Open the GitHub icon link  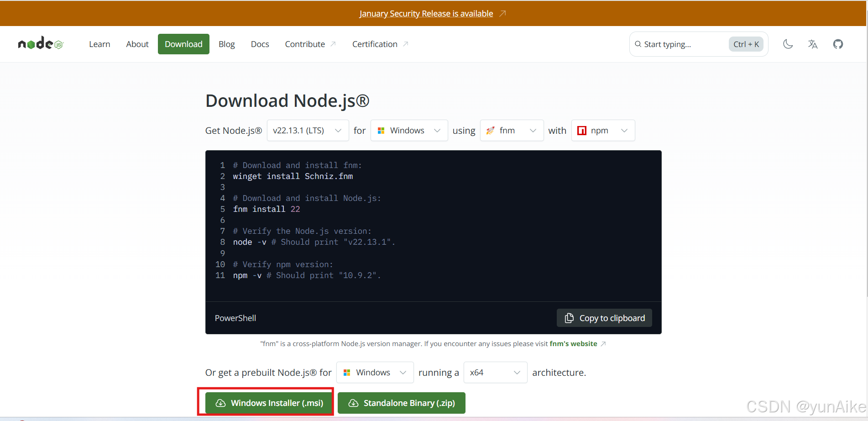pos(838,44)
